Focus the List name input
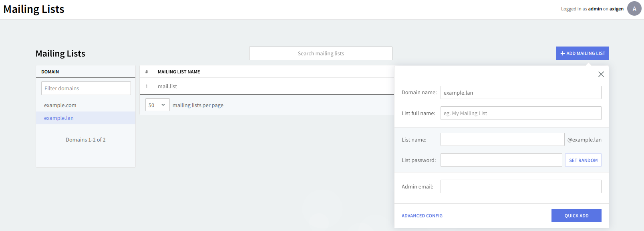This screenshot has width=644, height=231. (502, 140)
